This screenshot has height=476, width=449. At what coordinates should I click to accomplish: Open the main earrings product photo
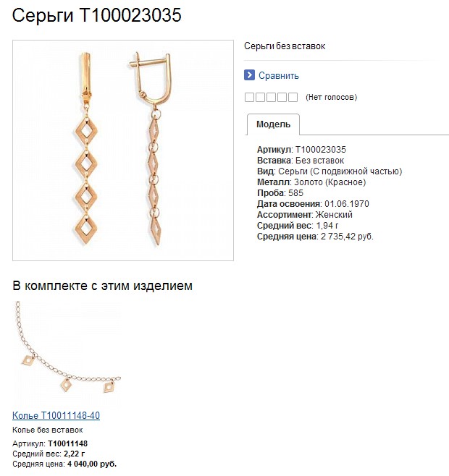click(123, 150)
